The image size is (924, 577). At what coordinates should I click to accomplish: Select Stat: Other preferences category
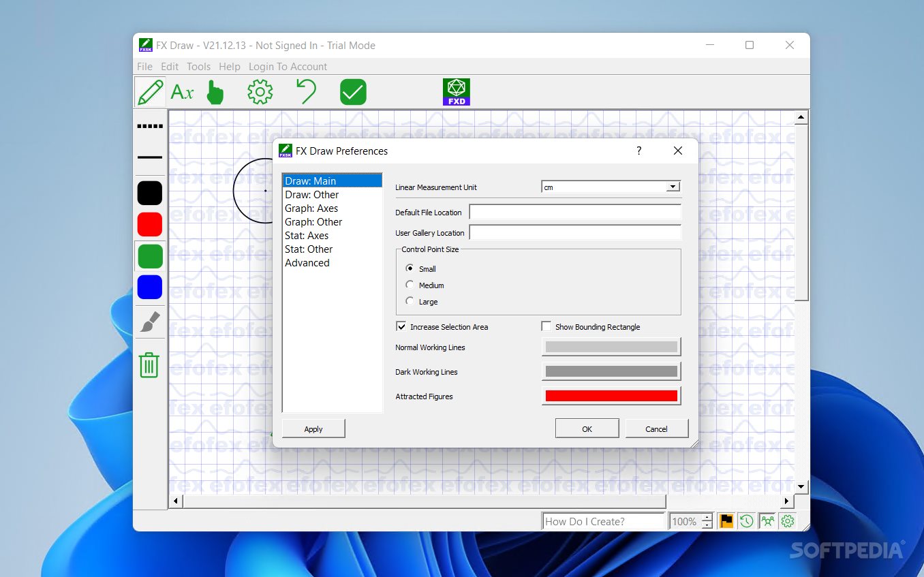(333, 249)
